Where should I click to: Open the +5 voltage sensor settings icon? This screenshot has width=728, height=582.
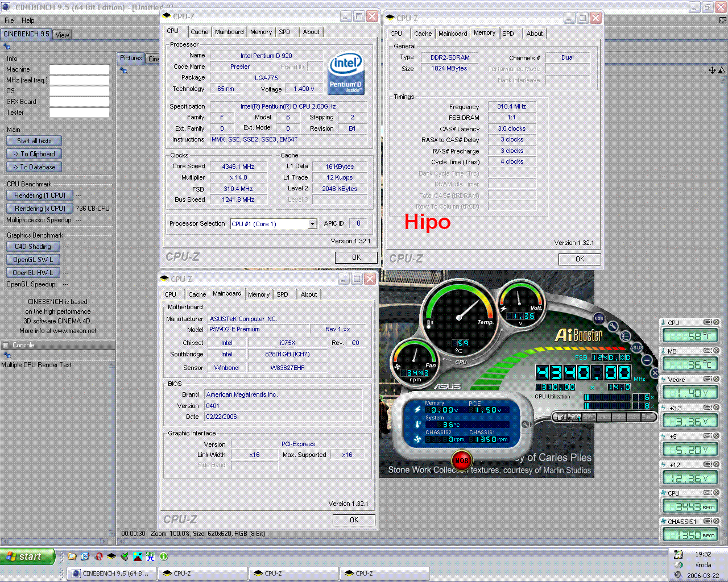708,436
